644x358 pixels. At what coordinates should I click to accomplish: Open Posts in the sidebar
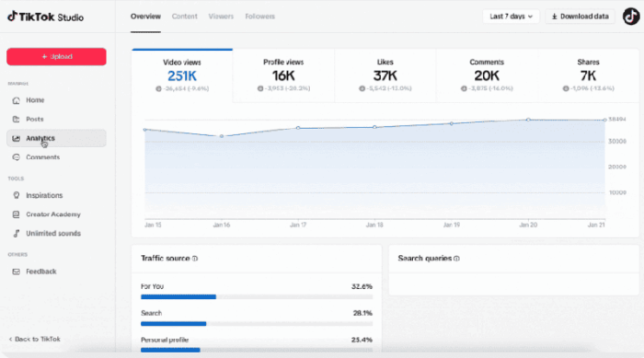56,120
